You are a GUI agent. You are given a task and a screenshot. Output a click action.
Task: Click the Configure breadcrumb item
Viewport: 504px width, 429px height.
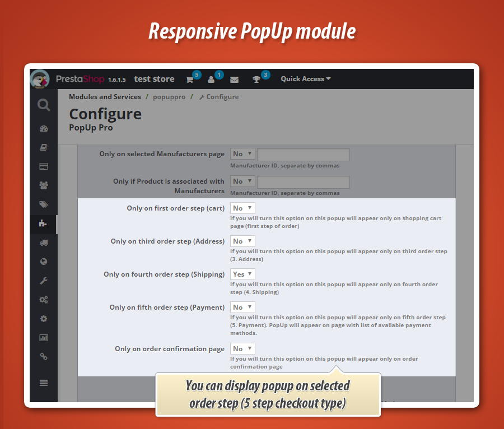point(222,96)
